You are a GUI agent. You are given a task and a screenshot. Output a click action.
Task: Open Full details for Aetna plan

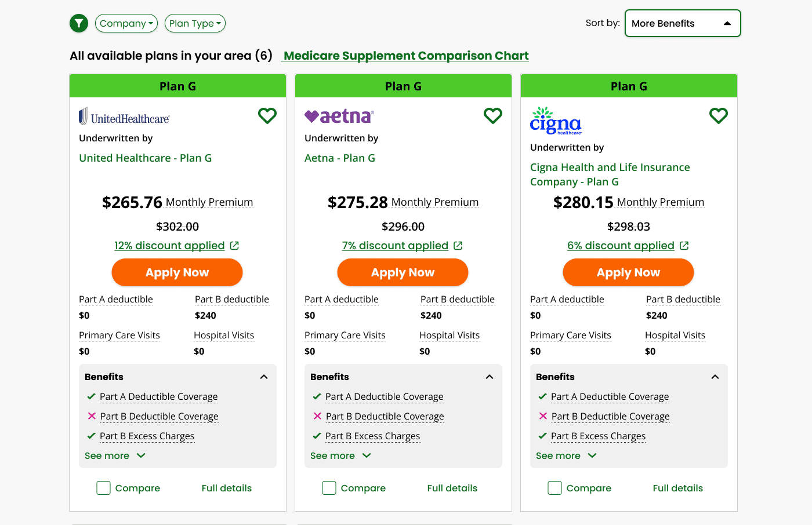coord(452,488)
